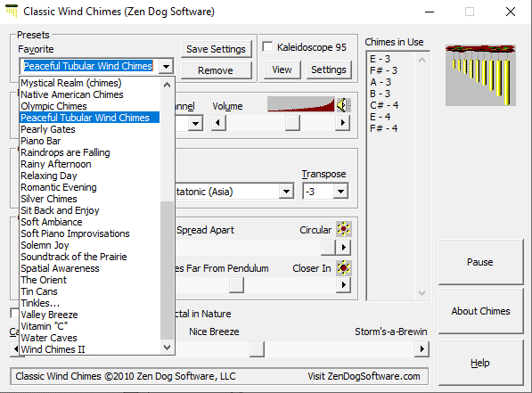Click the Save Settings button

217,49
